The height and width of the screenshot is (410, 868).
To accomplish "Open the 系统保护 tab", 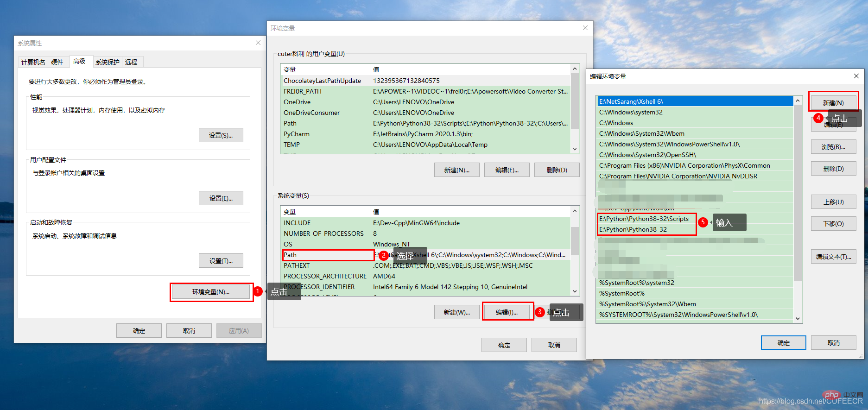I will tap(107, 62).
